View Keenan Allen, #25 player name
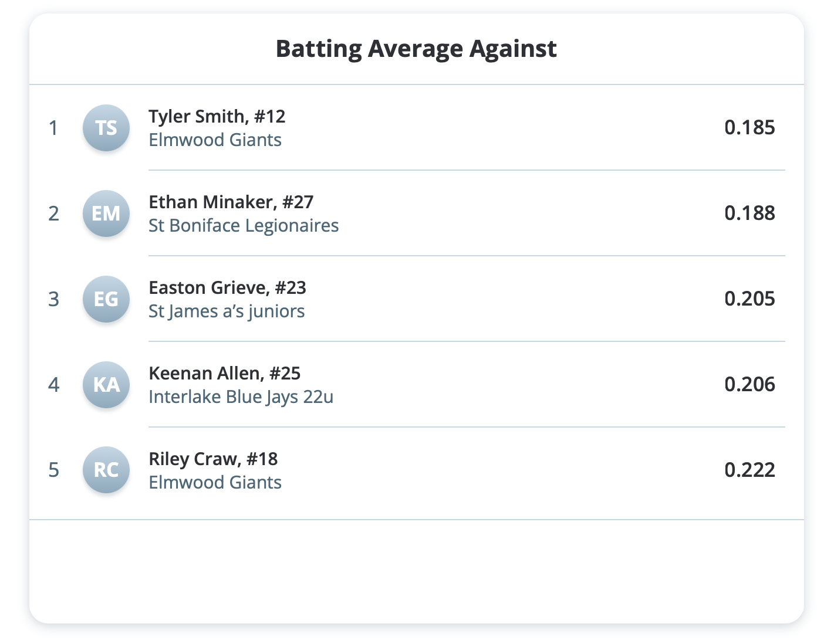This screenshot has width=824, height=644. [224, 373]
